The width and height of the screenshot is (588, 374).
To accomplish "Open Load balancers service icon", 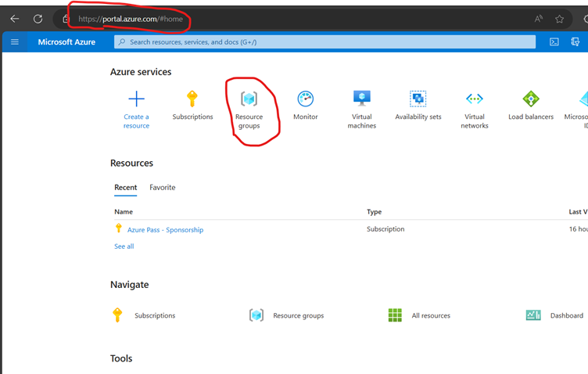I will pyautogui.click(x=531, y=99).
